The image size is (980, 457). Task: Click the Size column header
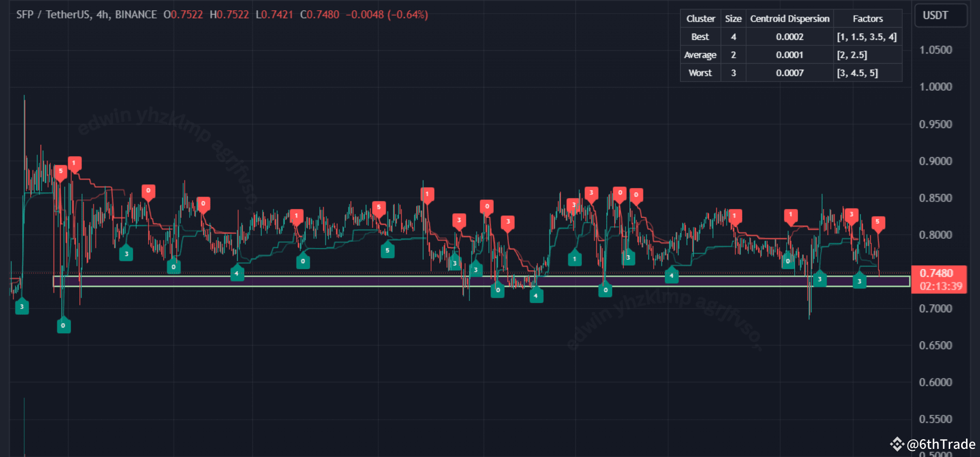click(733, 18)
